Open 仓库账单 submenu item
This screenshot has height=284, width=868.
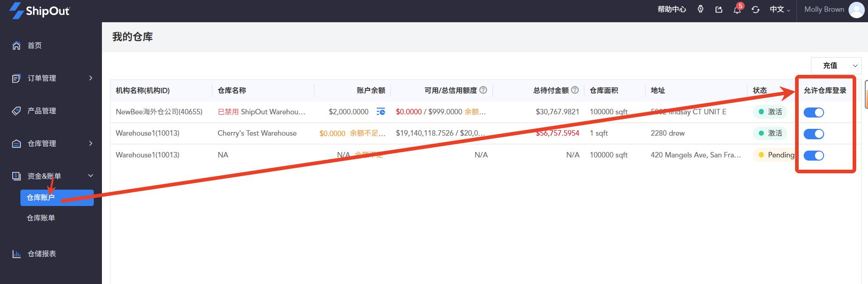41,218
